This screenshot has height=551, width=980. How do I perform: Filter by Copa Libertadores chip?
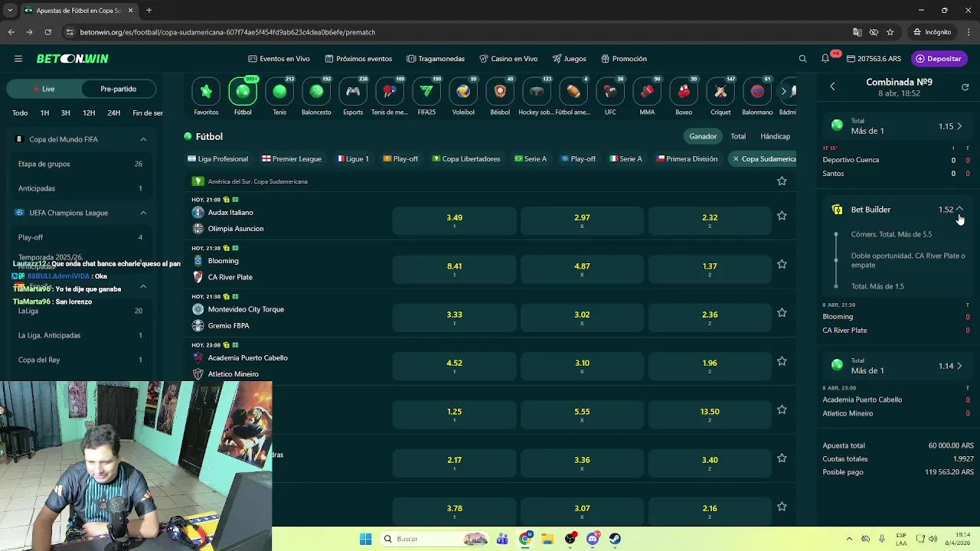coord(466,159)
